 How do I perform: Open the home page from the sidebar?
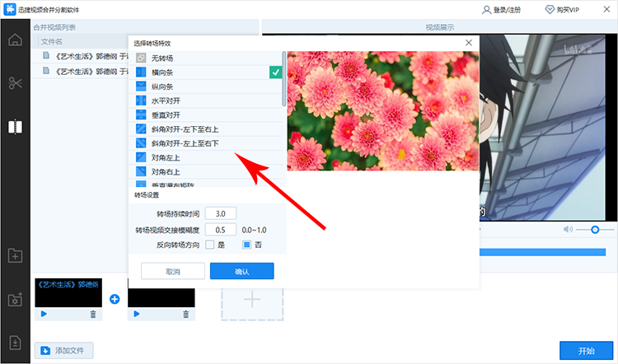coord(15,40)
